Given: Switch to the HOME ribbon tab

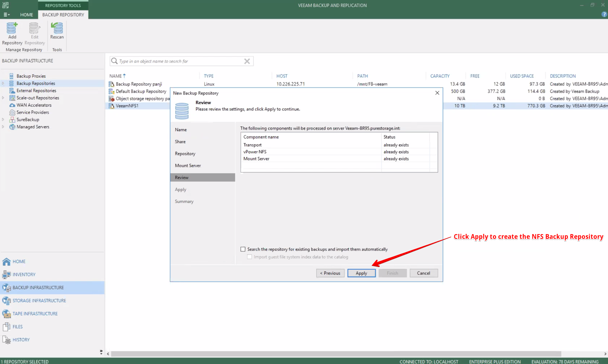Looking at the screenshot, I should pyautogui.click(x=27, y=15).
